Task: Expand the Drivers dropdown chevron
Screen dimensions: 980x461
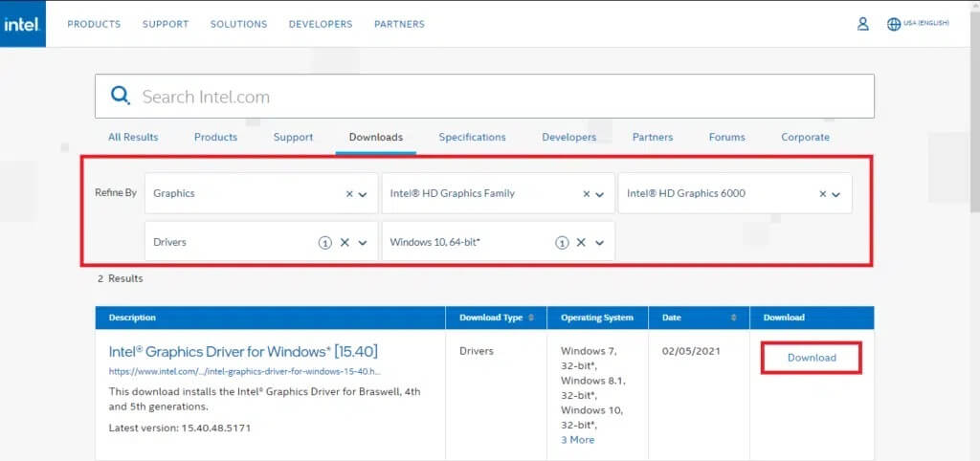Action: coord(363,243)
